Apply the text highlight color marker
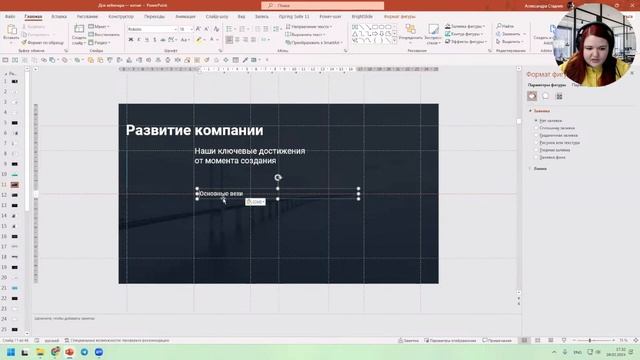The height and width of the screenshot is (360, 640). click(199, 40)
